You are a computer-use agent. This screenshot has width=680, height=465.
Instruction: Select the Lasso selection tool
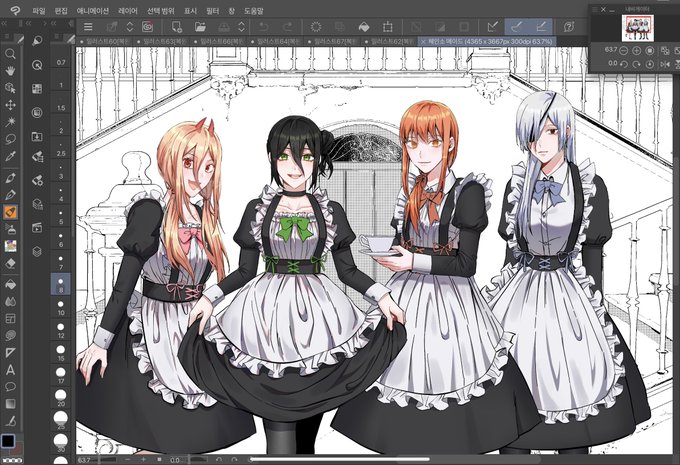[10, 139]
